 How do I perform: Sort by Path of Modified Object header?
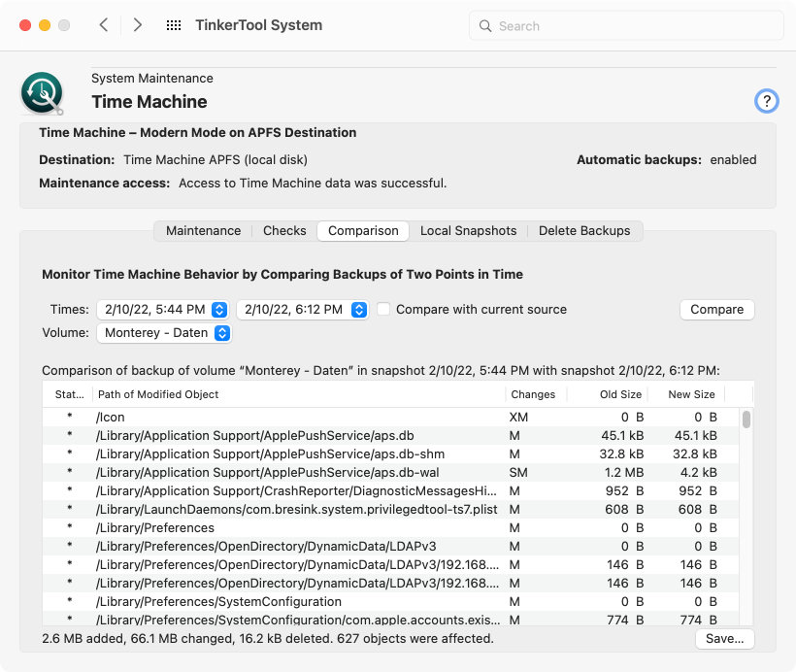click(299, 394)
